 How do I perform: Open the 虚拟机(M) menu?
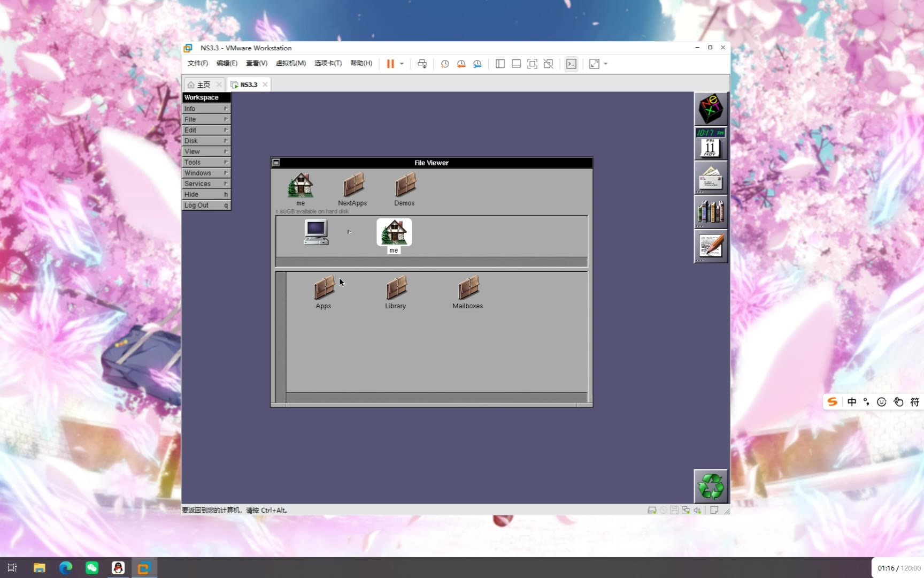291,63
